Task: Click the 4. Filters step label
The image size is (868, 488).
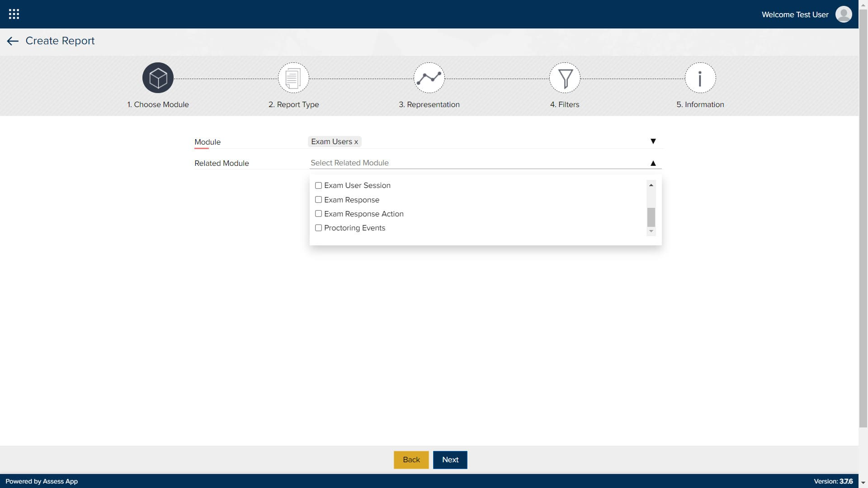Action: pos(565,104)
